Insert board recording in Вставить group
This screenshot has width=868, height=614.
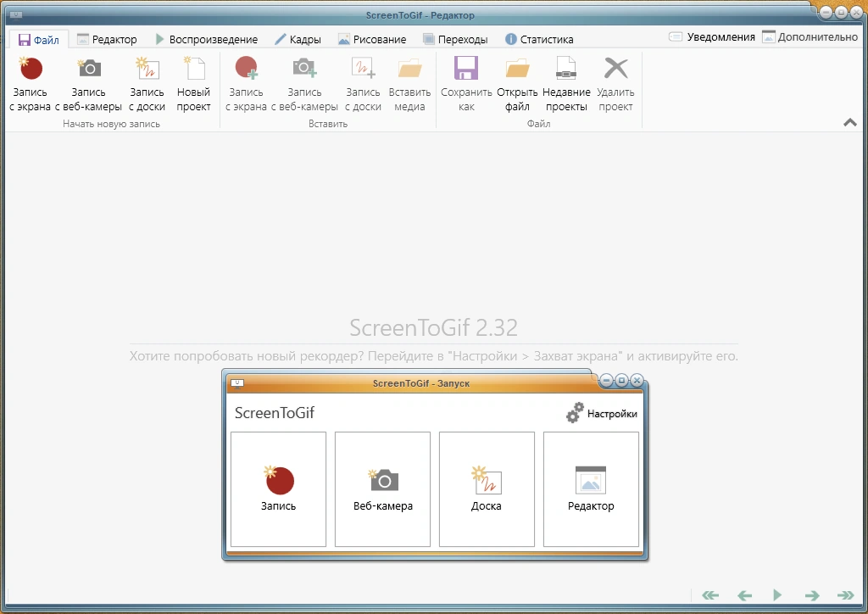(x=363, y=84)
